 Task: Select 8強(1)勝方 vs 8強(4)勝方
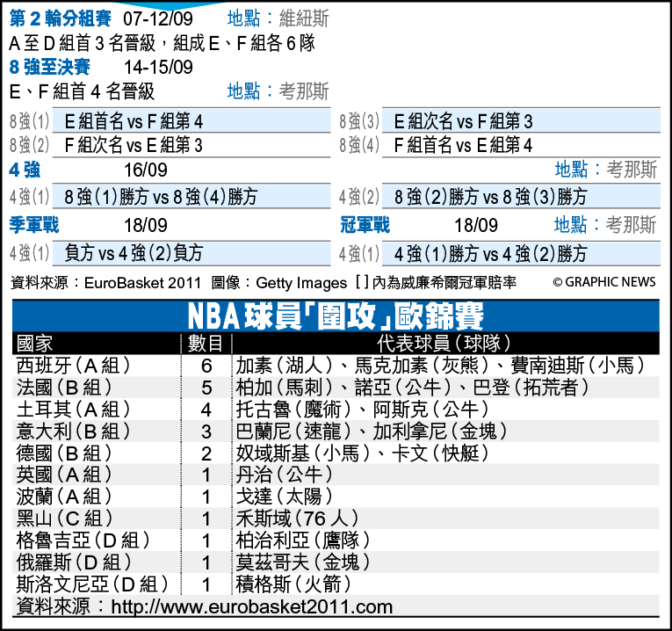click(161, 197)
